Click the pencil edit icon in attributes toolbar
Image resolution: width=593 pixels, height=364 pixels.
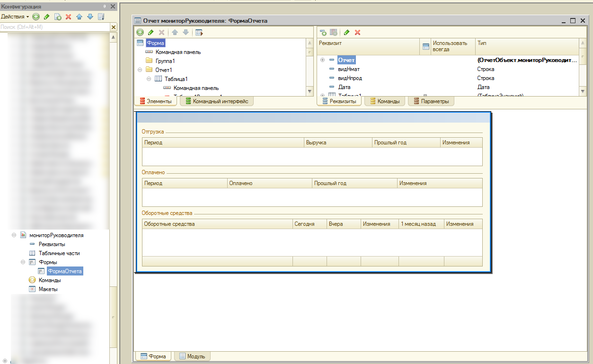347,33
